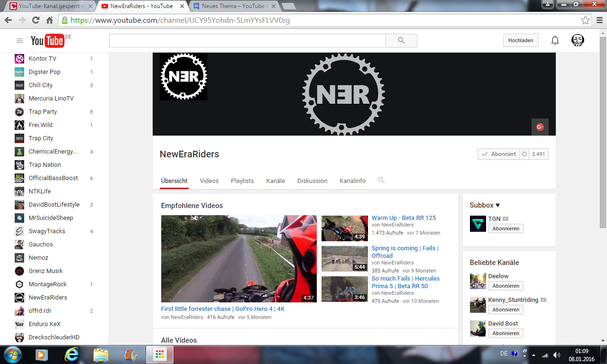The width and height of the screenshot is (607, 364).
Task: Show hidden system tray icons
Action: coord(534,355)
